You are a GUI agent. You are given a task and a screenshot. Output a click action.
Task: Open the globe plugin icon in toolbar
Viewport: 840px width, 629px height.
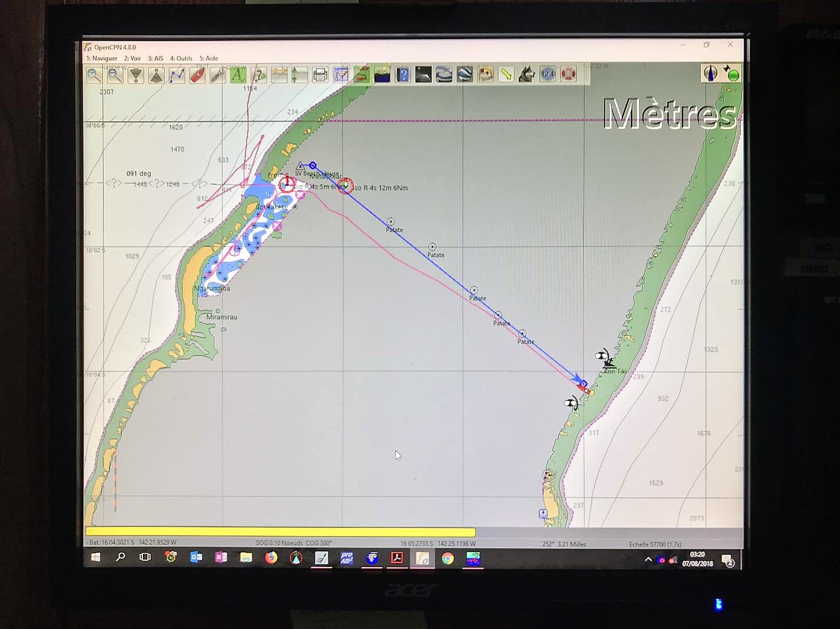point(465,75)
